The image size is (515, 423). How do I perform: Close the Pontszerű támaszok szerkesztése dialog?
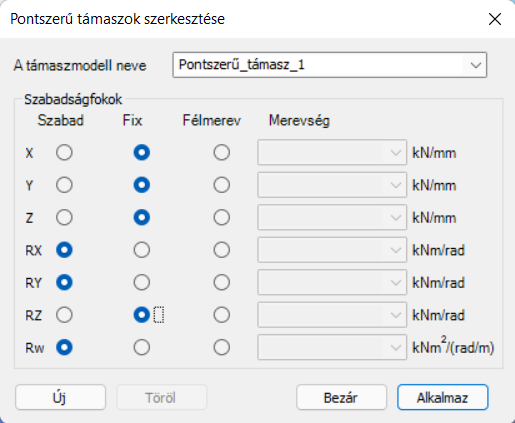coord(495,19)
